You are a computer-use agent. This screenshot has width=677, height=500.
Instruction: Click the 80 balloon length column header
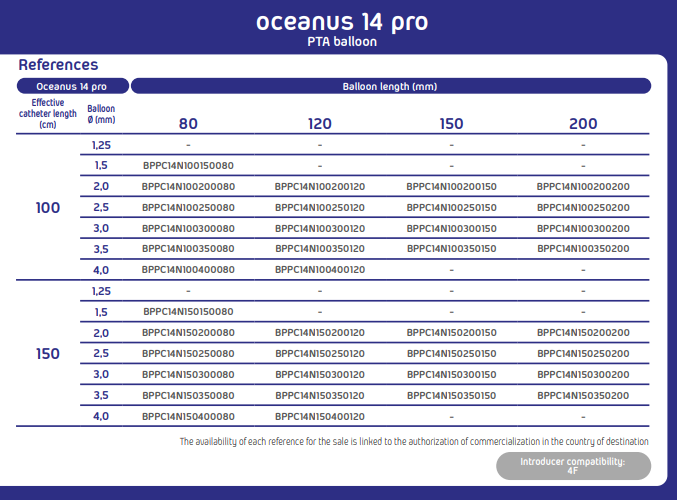click(188, 123)
